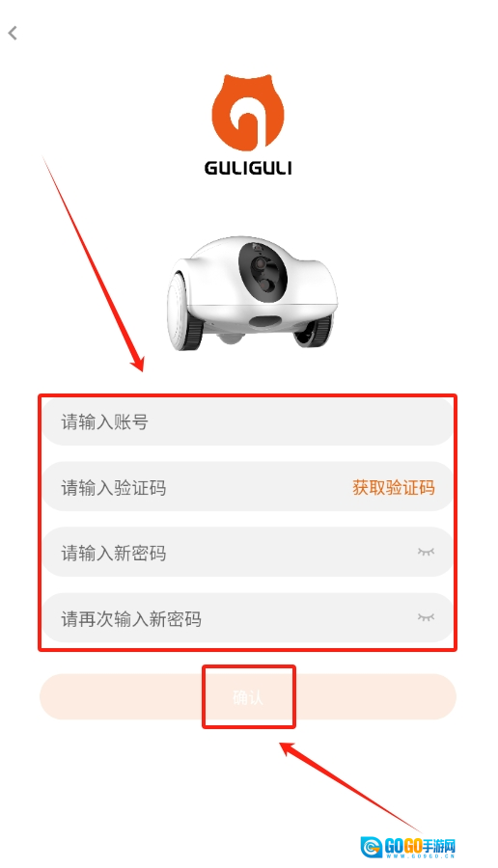The width and height of the screenshot is (498, 868).
Task: Click the blue GOGO watermark circle icon
Action: point(371,847)
